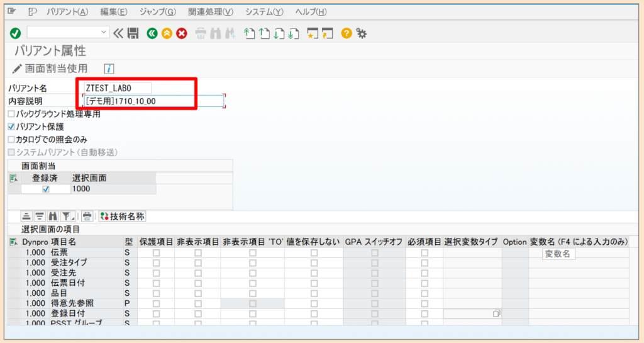Screen dimensions: 644x343
Task: Go to previous page icon
Action: click(264, 33)
